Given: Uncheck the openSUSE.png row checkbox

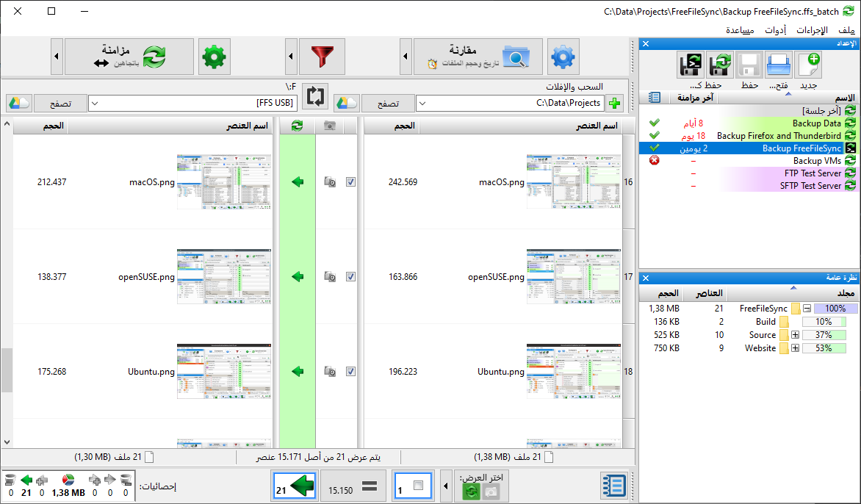Looking at the screenshot, I should [350, 277].
